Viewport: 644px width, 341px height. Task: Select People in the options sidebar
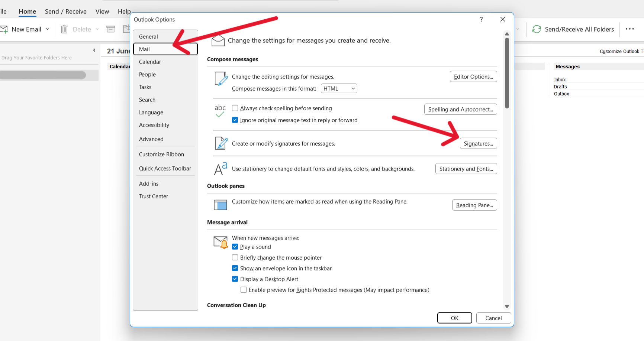coord(165,74)
